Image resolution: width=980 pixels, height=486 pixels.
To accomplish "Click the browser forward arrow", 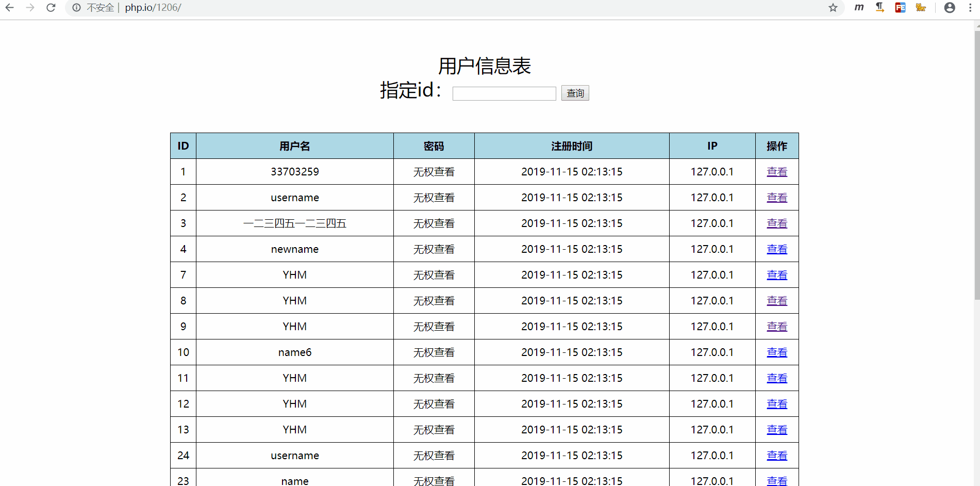I will [x=30, y=7].
